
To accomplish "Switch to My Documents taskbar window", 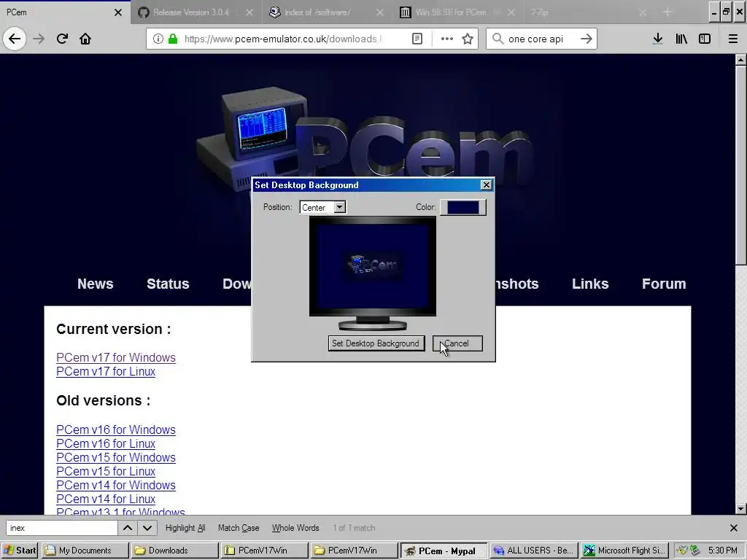I will (85, 551).
